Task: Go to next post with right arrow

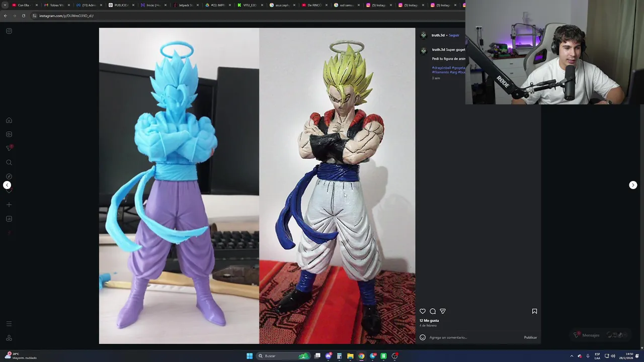Action: click(x=633, y=185)
